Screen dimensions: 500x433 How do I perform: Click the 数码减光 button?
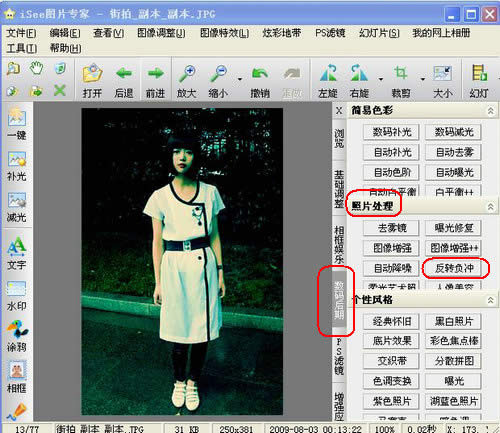453,132
